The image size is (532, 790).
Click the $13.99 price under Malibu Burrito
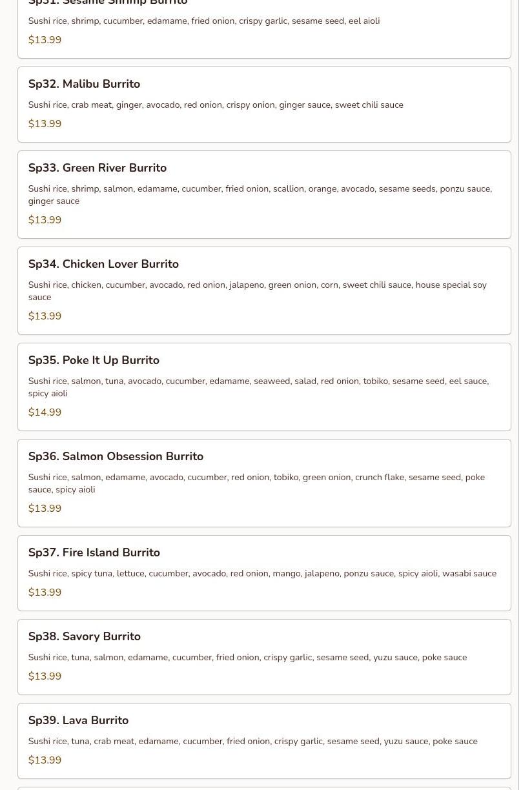coord(45,124)
